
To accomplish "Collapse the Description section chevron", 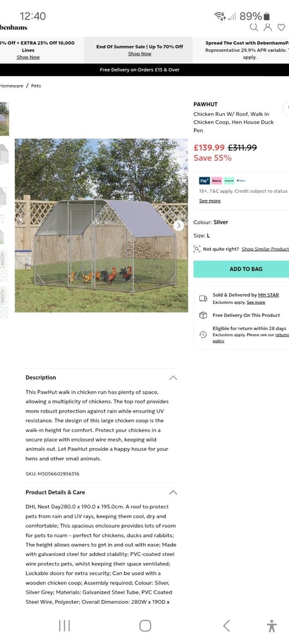I will [173, 377].
